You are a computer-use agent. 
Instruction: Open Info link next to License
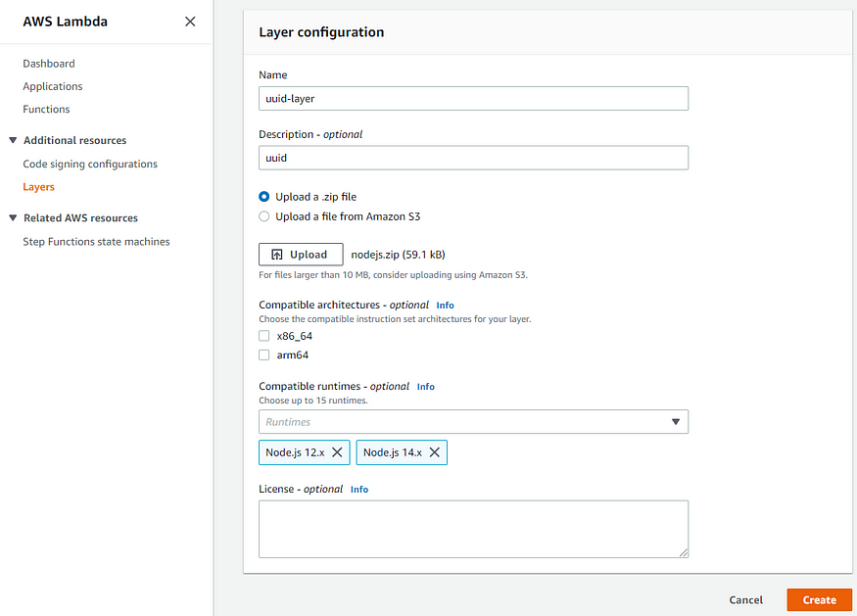(x=359, y=490)
